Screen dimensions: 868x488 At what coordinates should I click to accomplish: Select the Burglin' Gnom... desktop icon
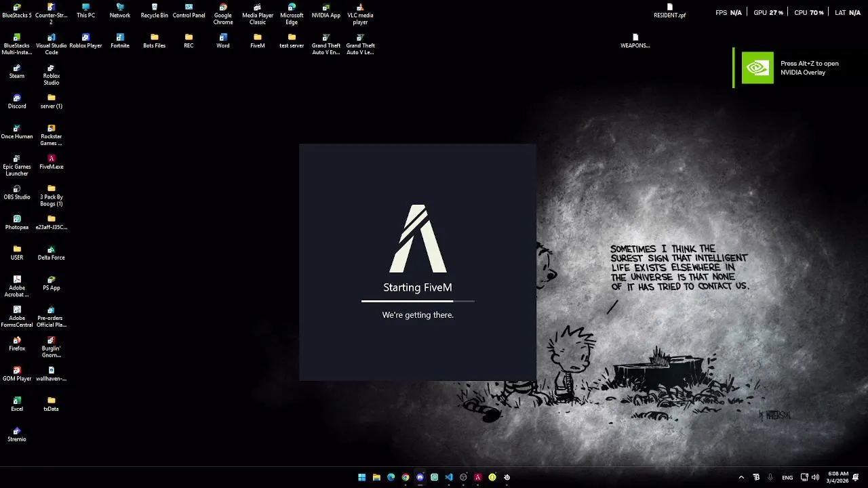click(51, 347)
